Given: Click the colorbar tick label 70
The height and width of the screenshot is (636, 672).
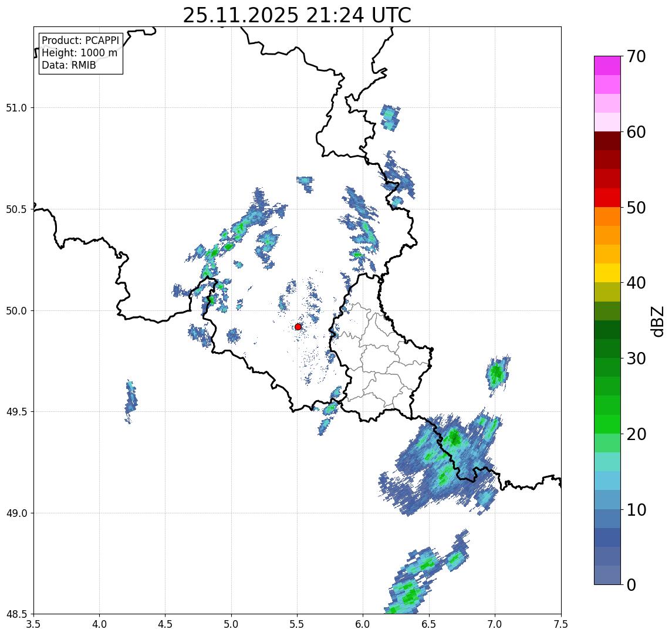Looking at the screenshot, I should (x=636, y=56).
